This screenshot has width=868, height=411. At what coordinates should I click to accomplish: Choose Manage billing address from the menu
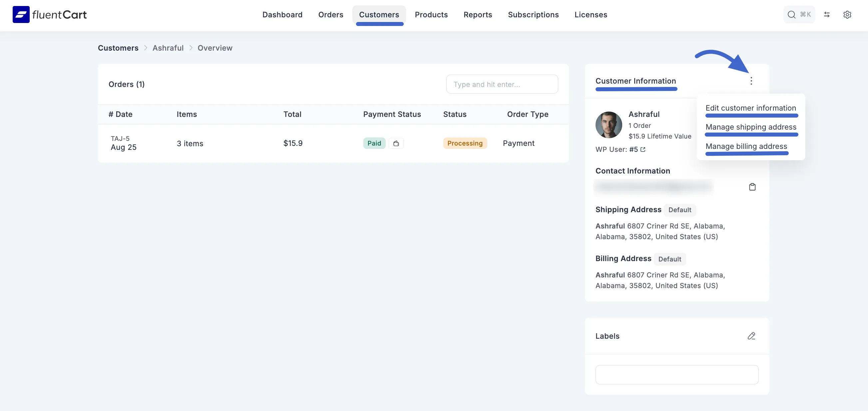(x=746, y=146)
